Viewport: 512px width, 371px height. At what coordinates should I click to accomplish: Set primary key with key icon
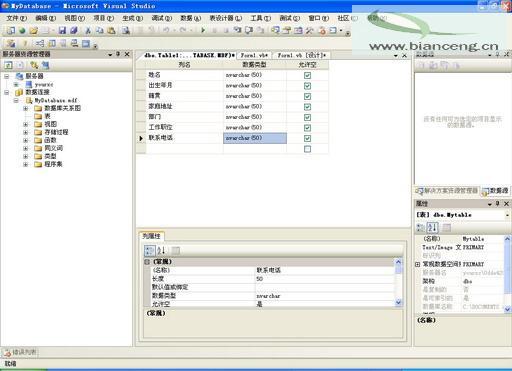pyautogui.click(x=25, y=43)
